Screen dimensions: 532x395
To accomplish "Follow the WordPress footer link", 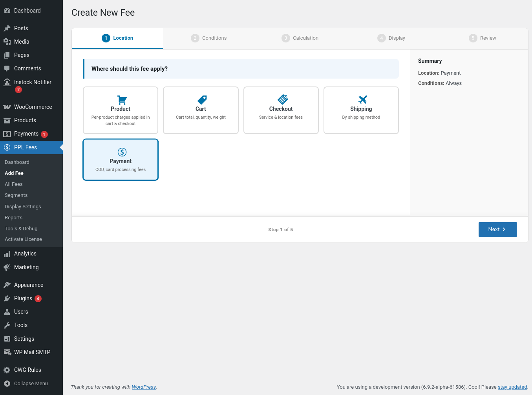I will click(144, 387).
